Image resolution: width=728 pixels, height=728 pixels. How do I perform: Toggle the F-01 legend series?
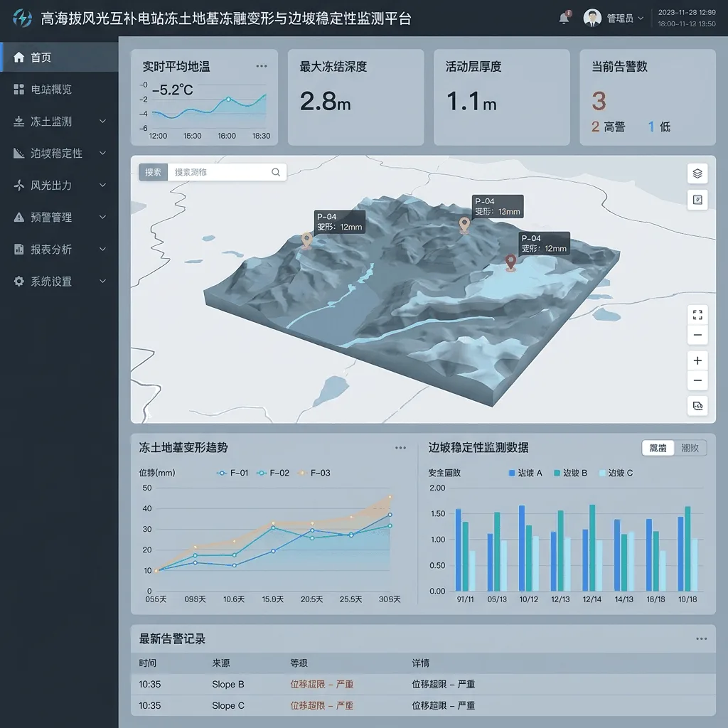[232, 473]
